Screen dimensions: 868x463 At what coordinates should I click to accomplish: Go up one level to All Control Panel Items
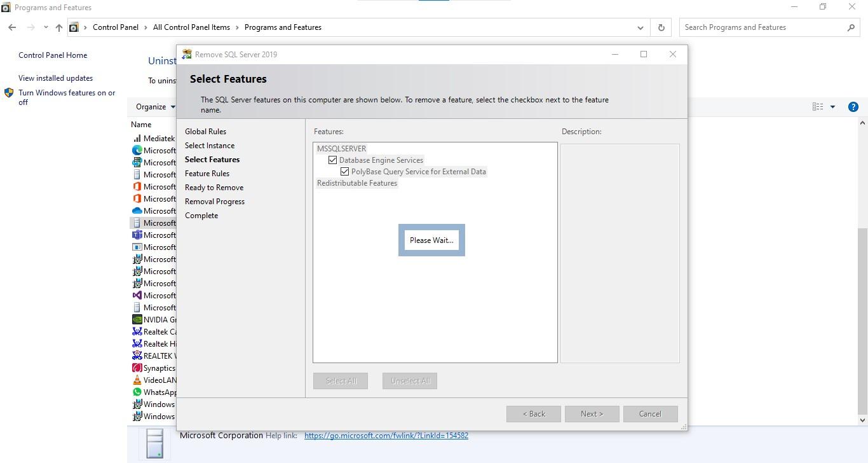[59, 27]
